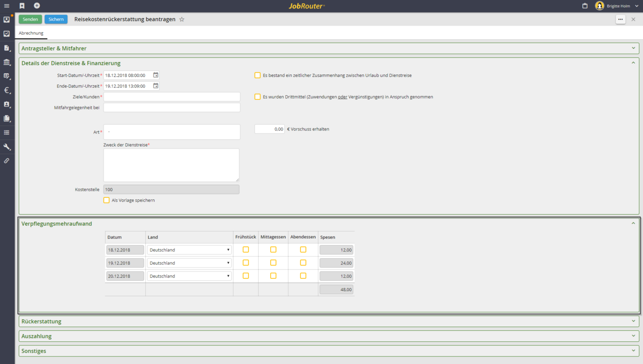The image size is (643, 364).
Task: Check the Drittmittel in Anspruch genommen box
Action: pos(258,97)
